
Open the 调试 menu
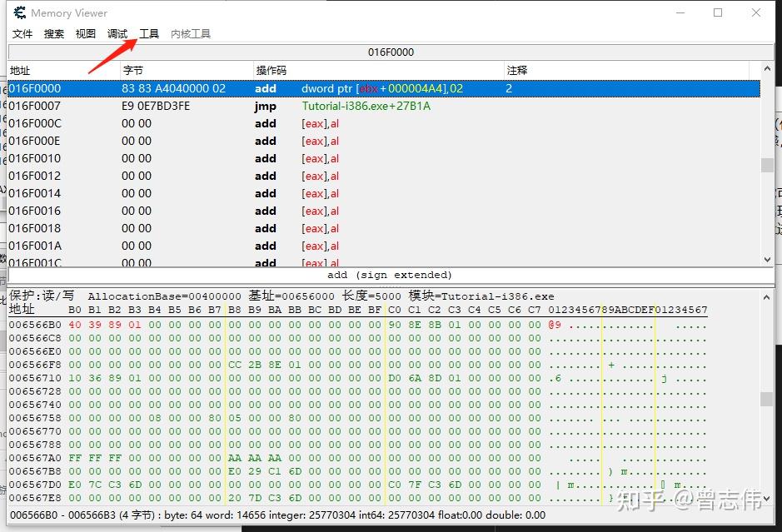pyautogui.click(x=117, y=33)
